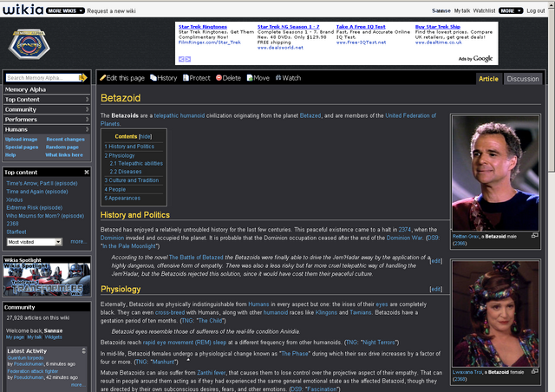The height and width of the screenshot is (392, 555).
Task: Open Time's Arrow, Part II episode link
Action: (42, 183)
